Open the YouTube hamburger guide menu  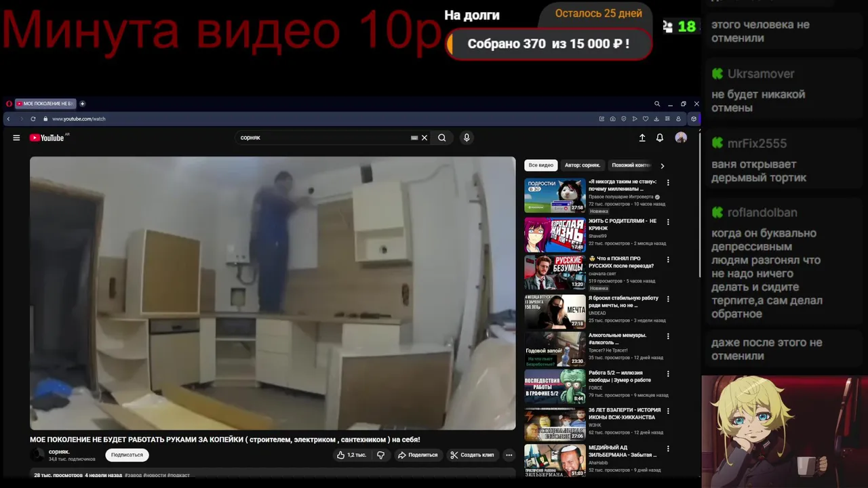tap(16, 138)
